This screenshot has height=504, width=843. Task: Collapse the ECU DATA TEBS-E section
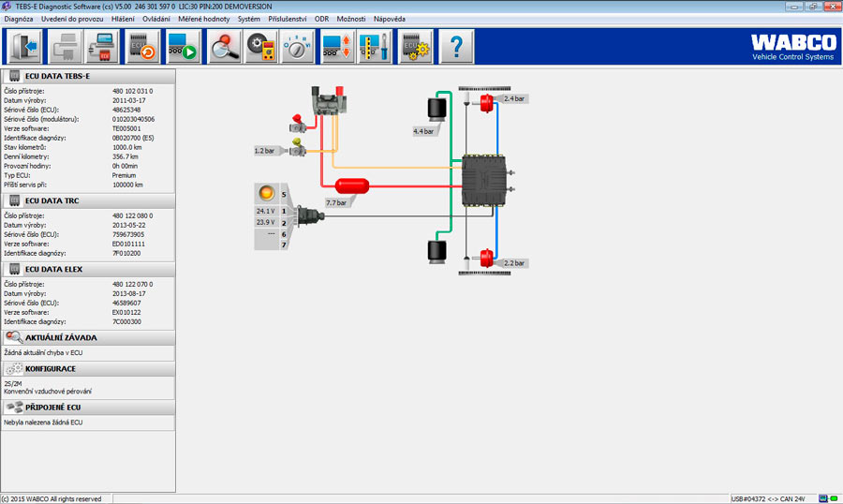coord(89,77)
